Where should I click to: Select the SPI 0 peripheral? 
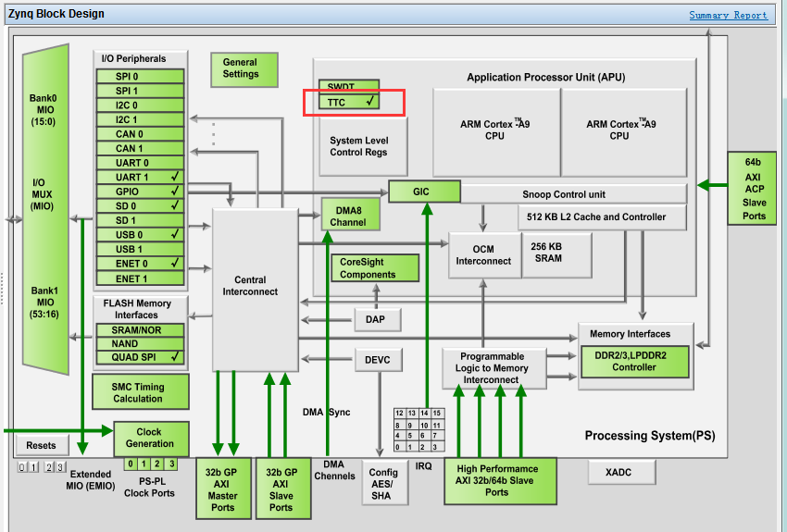pos(140,76)
